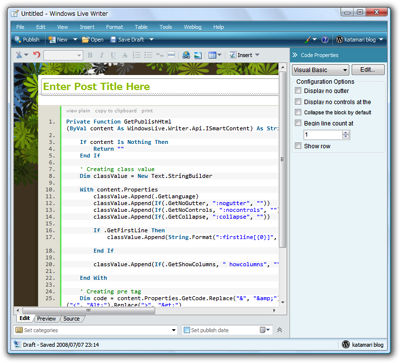The height and width of the screenshot is (363, 400).
Task: Click copy to clipboard link
Action: click(x=116, y=111)
